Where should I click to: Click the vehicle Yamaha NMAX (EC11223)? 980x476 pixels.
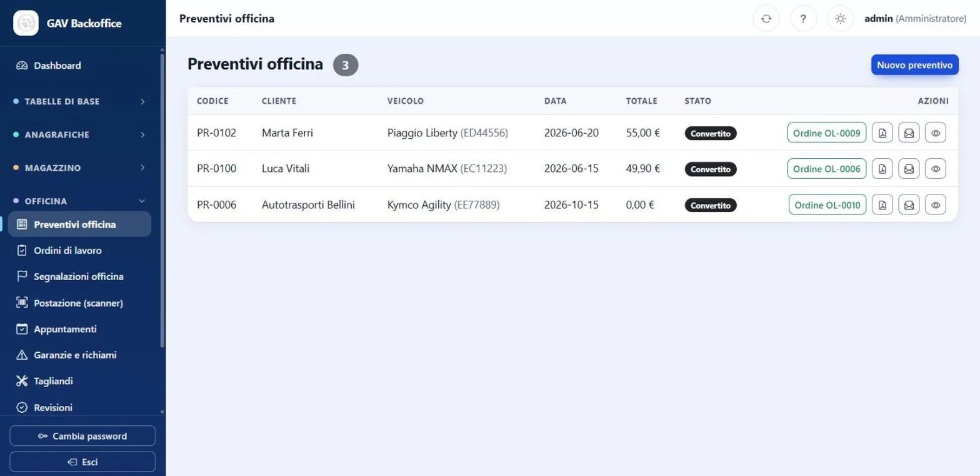[x=447, y=168]
